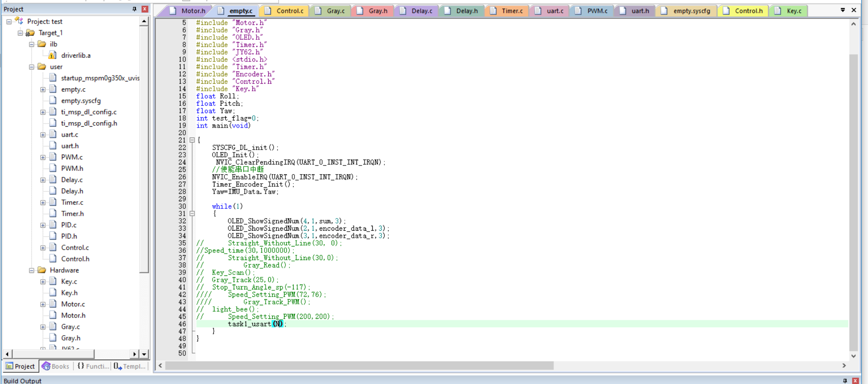868x384 pixels.
Task: Pin the Project panel with pushpin icon
Action: tap(134, 9)
